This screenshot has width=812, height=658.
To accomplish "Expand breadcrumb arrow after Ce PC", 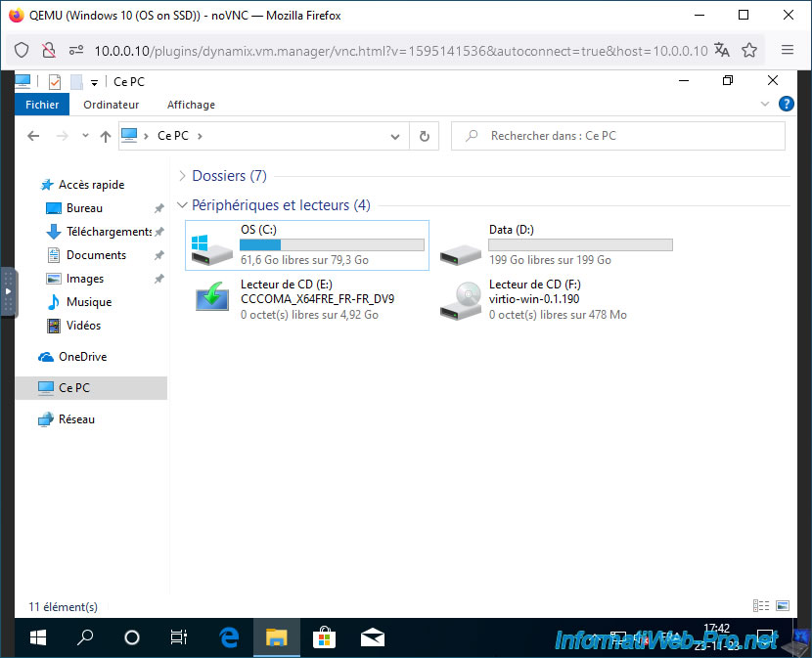I will click(x=200, y=136).
